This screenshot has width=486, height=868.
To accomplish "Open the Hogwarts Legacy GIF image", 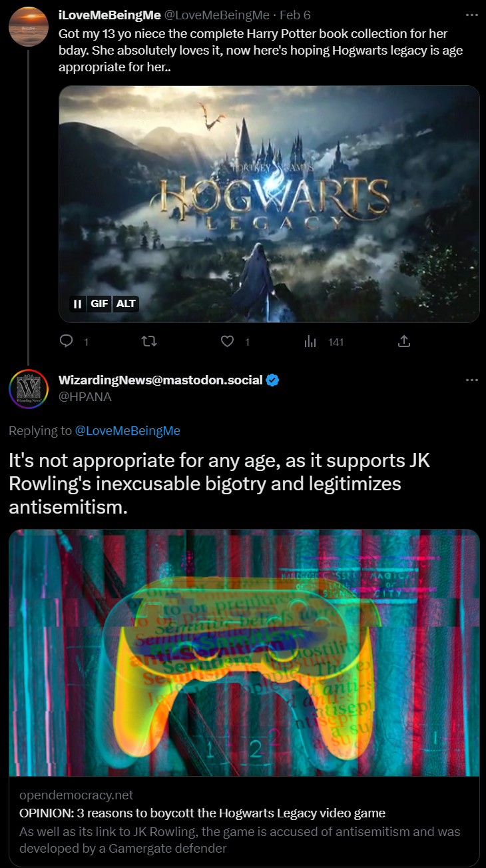I will pos(269,204).
